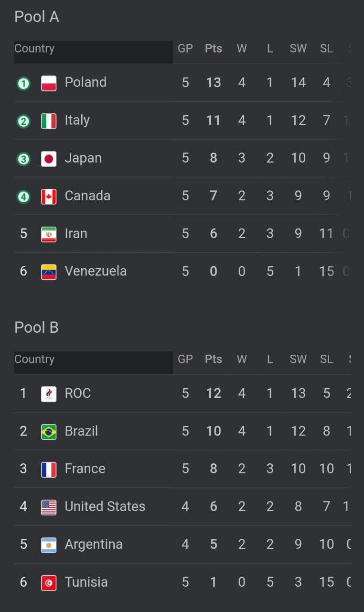Click the ROC team logo icon
364x612 pixels.
[49, 394]
